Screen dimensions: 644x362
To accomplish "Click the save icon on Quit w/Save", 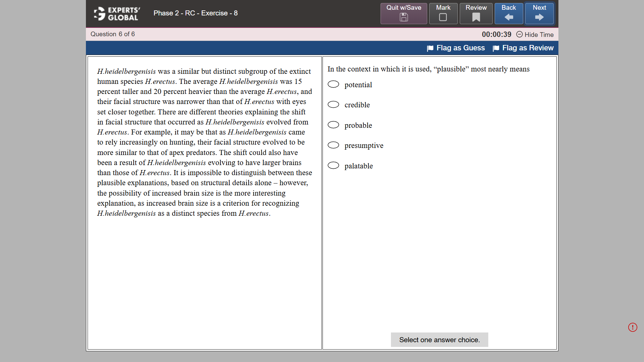I will tap(403, 17).
